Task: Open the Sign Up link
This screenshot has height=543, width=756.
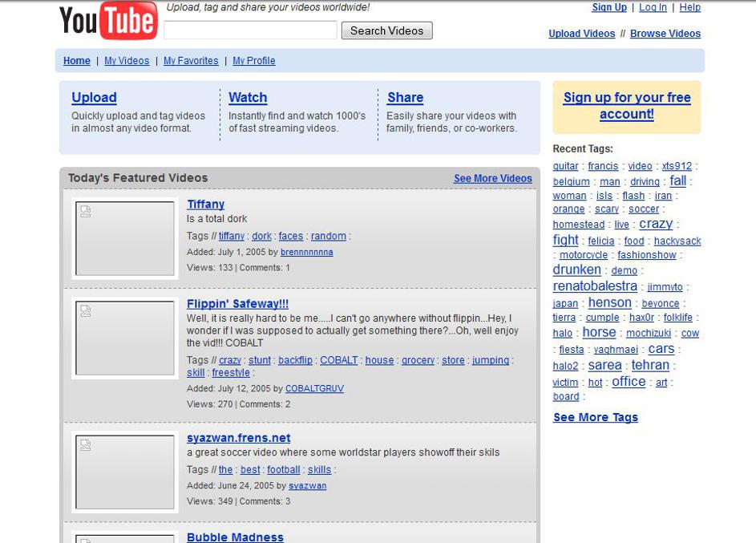Action: (608, 7)
